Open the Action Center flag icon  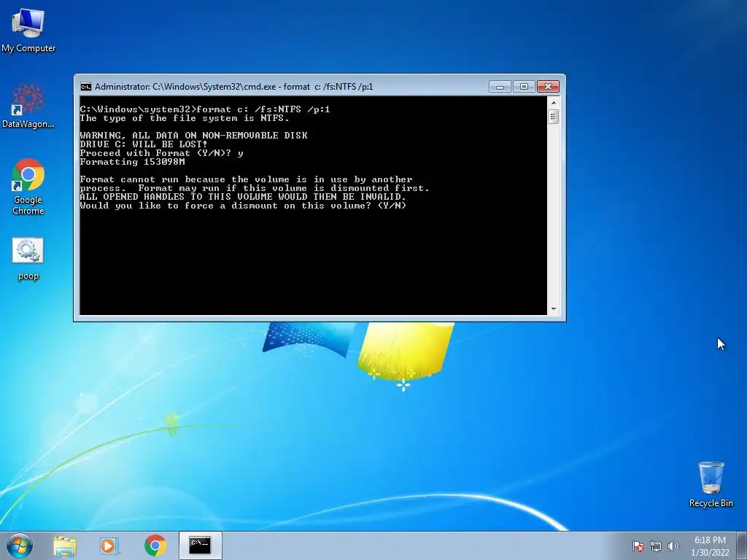(638, 546)
